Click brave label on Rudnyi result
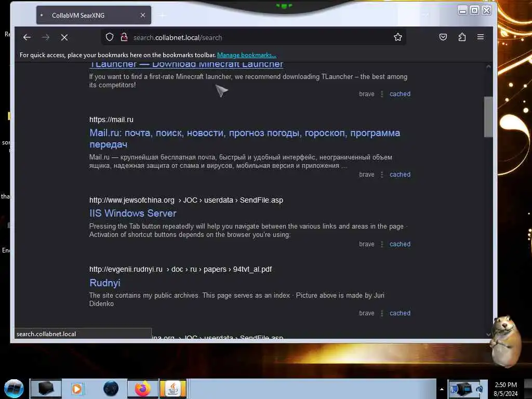The height and width of the screenshot is (399, 532). [366, 313]
